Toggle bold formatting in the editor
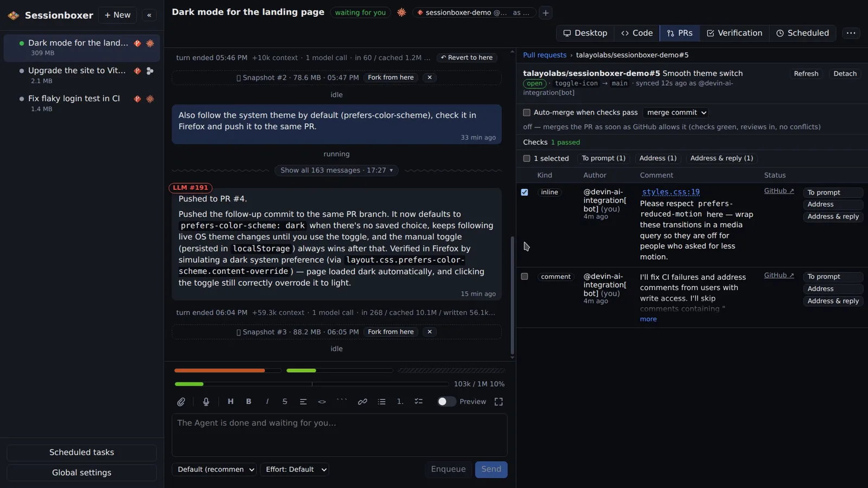This screenshot has height=488, width=868. (248, 402)
